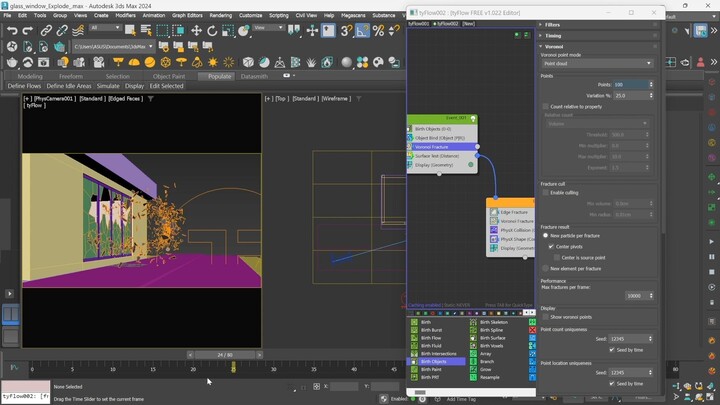Click the Select and Rotate tool
720x405 pixels.
212,30
